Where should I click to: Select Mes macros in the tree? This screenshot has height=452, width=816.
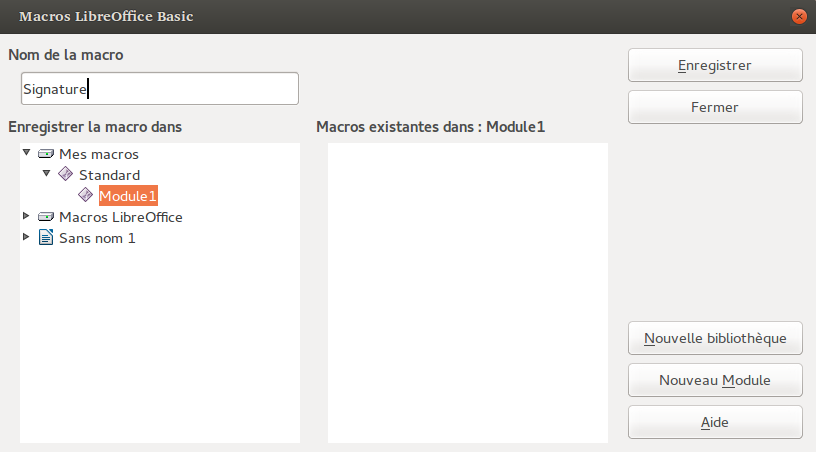click(x=99, y=154)
